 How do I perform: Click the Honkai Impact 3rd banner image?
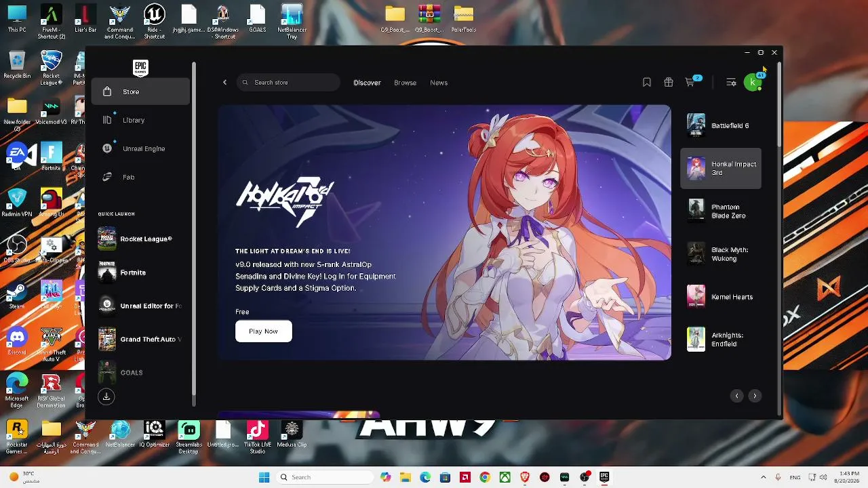point(444,232)
